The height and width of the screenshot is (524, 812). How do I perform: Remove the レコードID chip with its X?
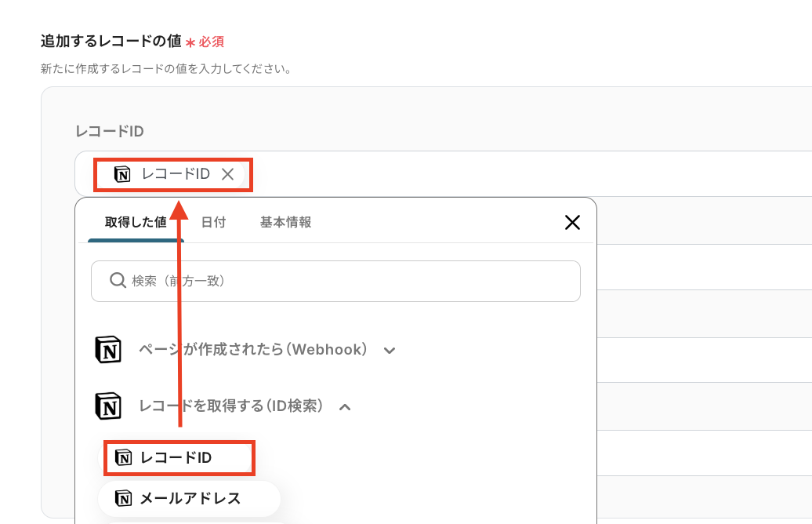pyautogui.click(x=228, y=174)
